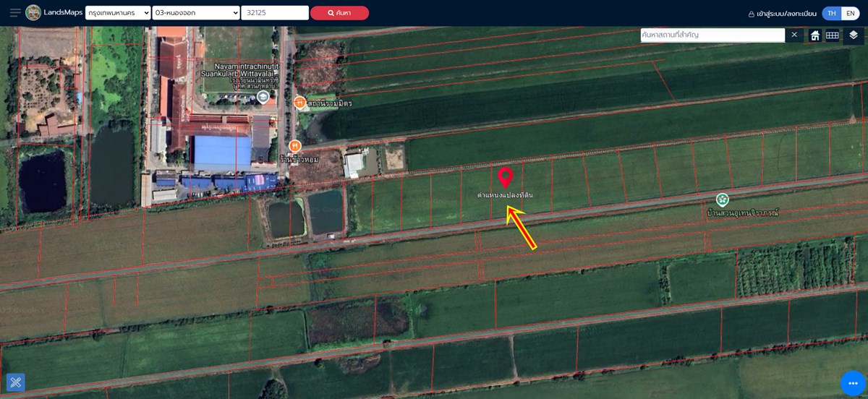This screenshot has height=399, width=868.
Task: Select the ร้านข้าวหอม restaurant marker
Action: coord(294,146)
